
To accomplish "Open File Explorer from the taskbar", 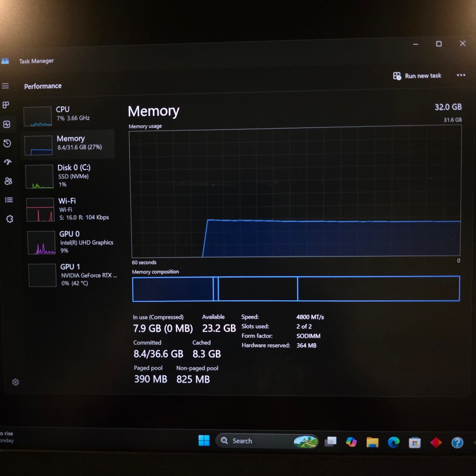I will click(372, 442).
